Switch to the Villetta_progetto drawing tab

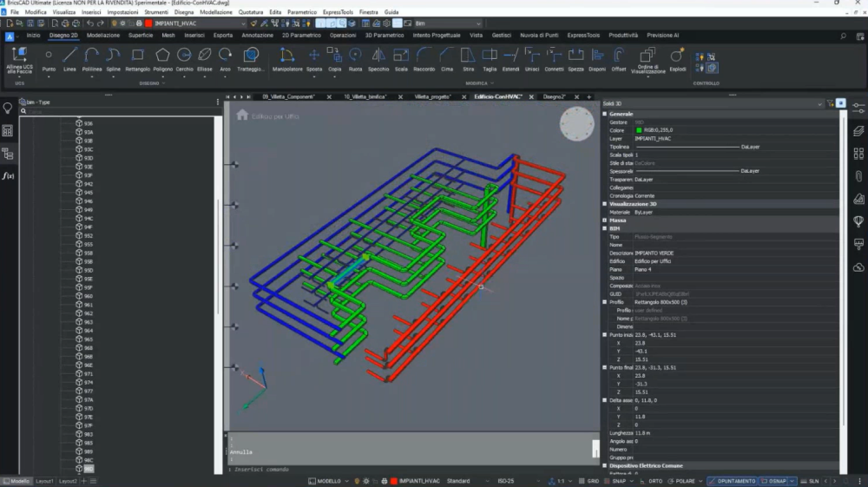point(432,96)
